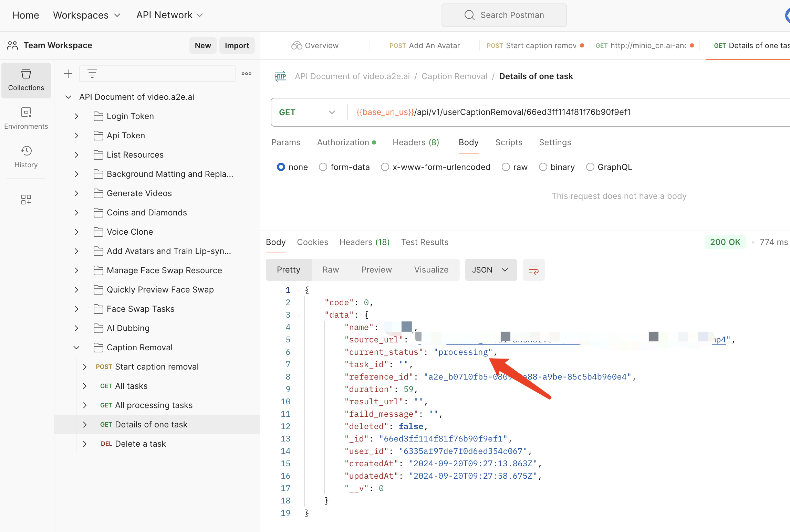Click the Import button
The image size is (790, 532).
tap(237, 45)
